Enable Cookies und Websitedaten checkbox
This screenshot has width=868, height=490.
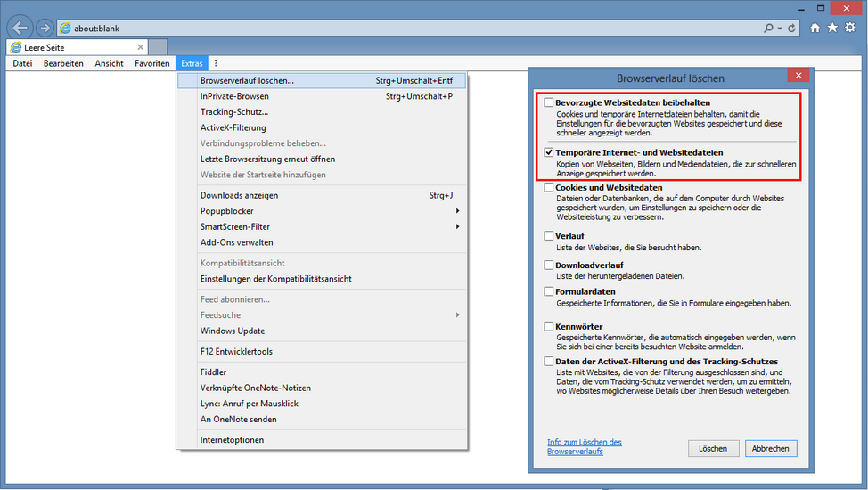pos(549,188)
